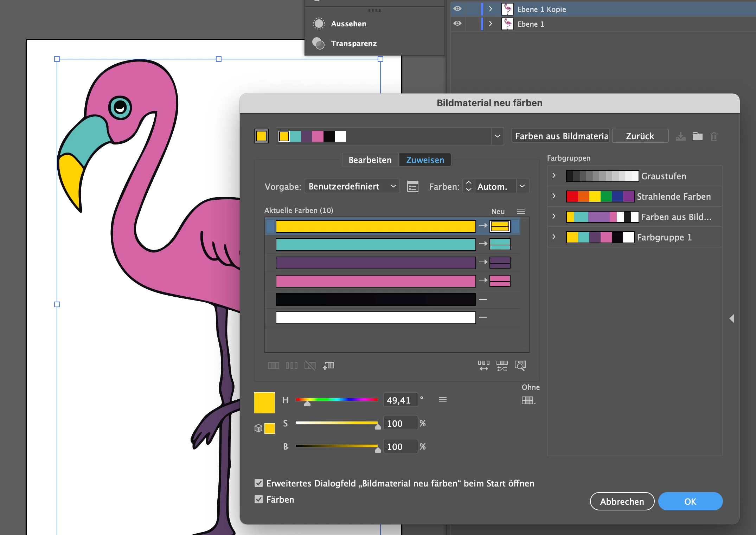Open the Vorgabe Benutzerdefiniert dropdown
The width and height of the screenshot is (756, 535).
(x=352, y=186)
